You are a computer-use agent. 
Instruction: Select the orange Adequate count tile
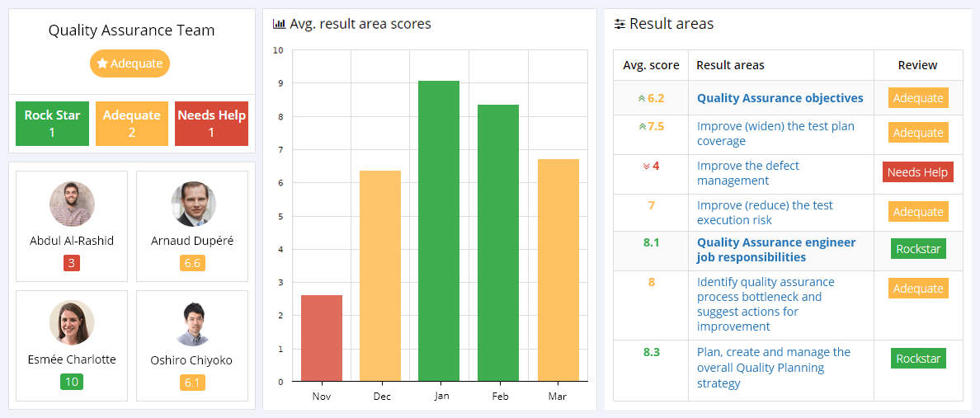pos(131,124)
